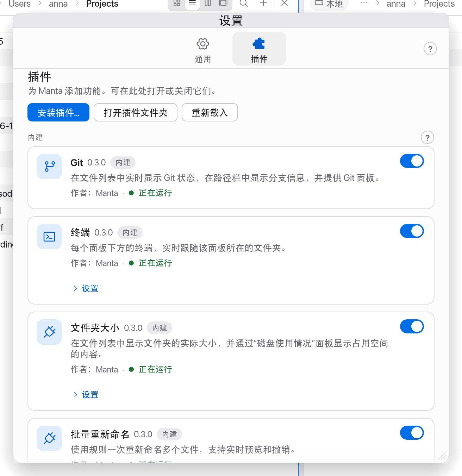Disable the Git plugin toggle
462x476 pixels.
click(412, 161)
